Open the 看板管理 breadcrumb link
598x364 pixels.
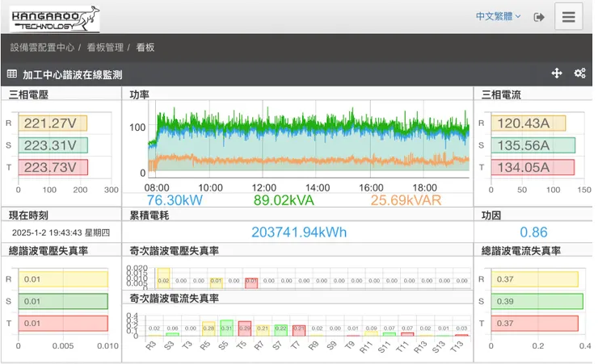click(x=105, y=47)
